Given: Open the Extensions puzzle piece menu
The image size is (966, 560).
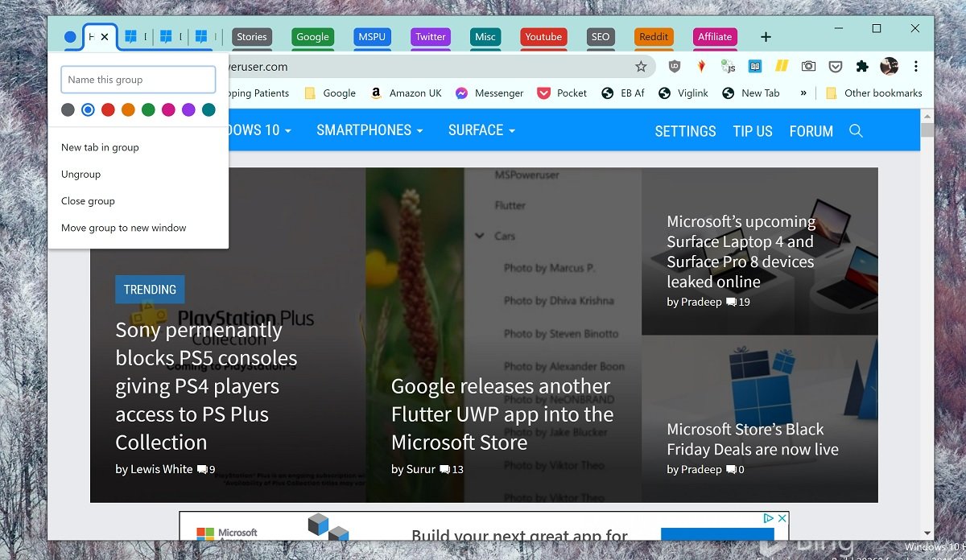Looking at the screenshot, I should [862, 67].
